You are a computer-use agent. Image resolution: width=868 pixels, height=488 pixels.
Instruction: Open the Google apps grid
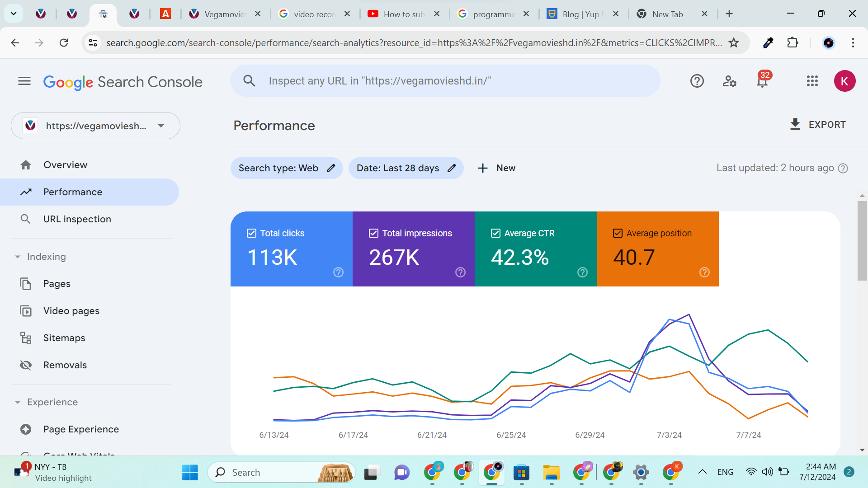click(x=812, y=81)
